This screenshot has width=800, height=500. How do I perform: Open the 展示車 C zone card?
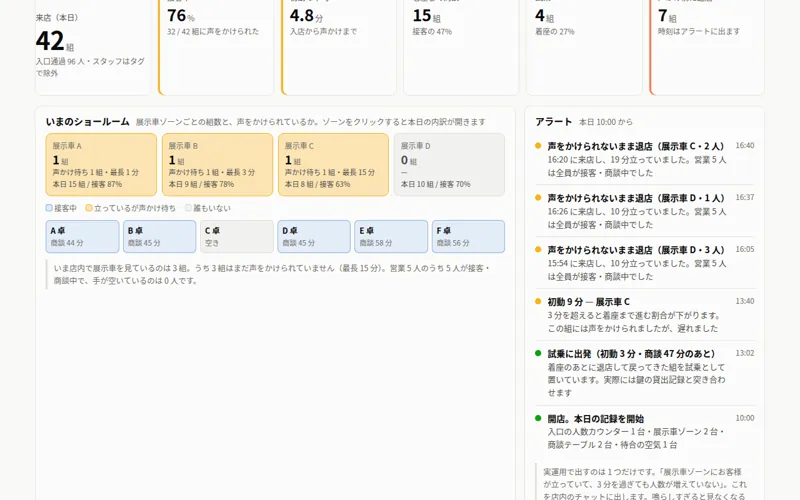[333, 165]
